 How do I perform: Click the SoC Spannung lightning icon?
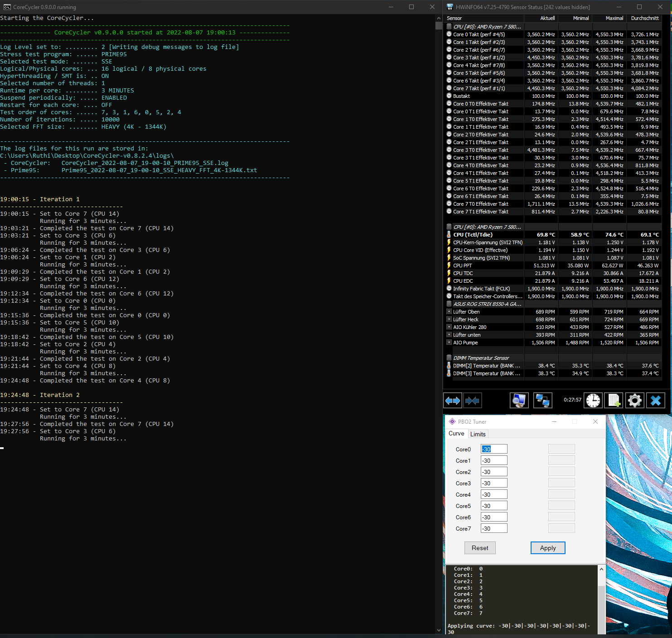coord(449,258)
